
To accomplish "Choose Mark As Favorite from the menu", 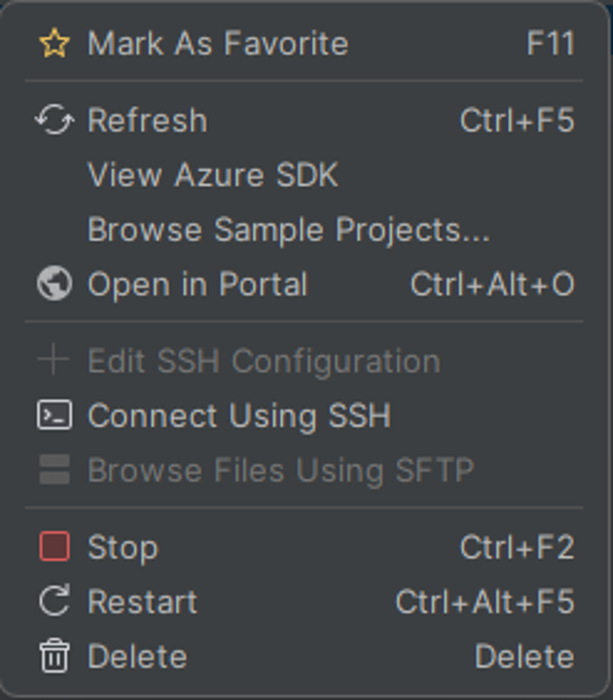I will (220, 42).
